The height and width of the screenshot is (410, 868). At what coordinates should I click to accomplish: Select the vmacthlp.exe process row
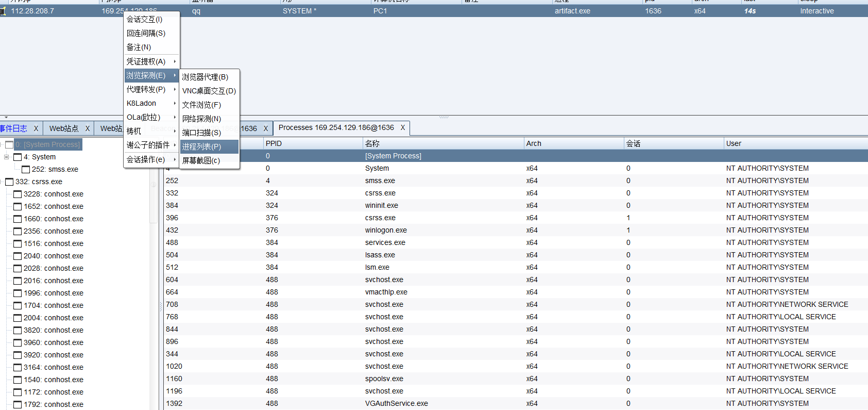[x=516, y=292]
